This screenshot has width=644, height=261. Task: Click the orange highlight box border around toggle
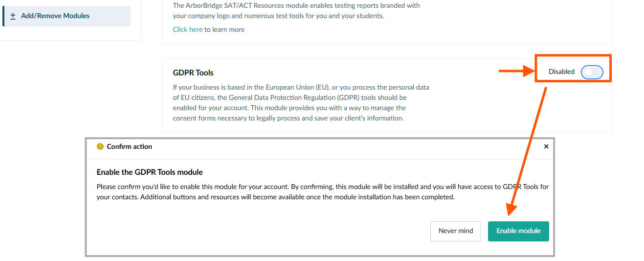pos(573,55)
